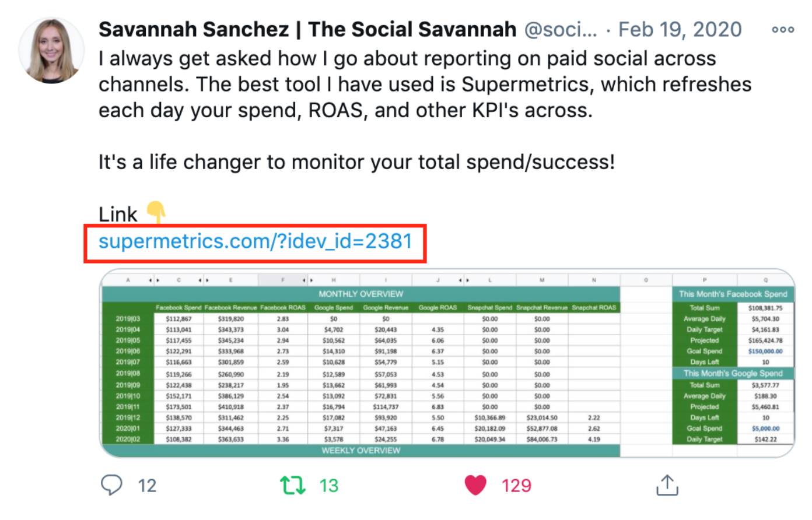Open the spreadsheet image attachment

[447, 363]
